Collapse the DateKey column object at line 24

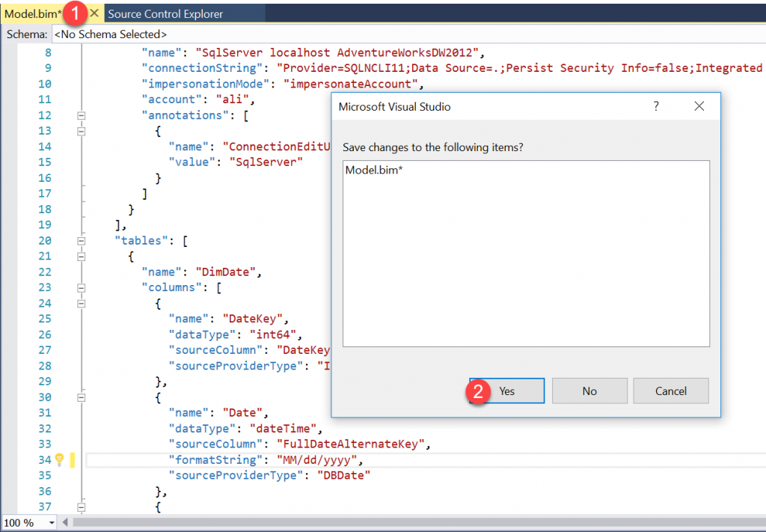tap(82, 303)
